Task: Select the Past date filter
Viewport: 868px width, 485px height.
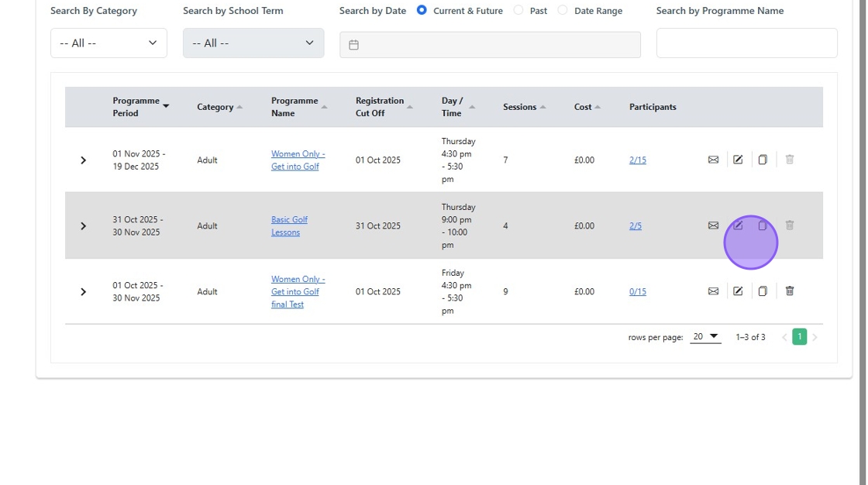Action: pos(518,10)
